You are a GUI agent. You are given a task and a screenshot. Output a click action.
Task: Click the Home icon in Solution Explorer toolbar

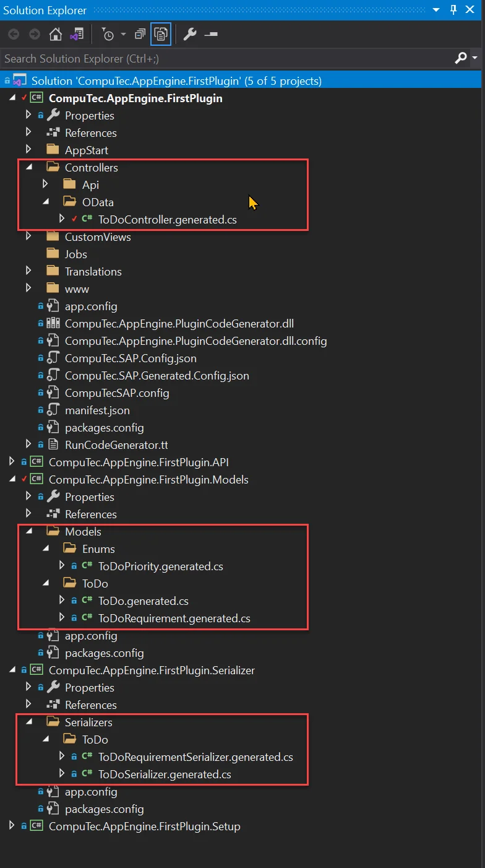55,34
